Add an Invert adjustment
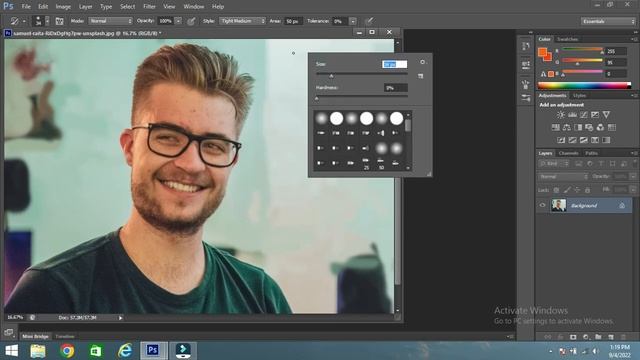This screenshot has width=640, height=360. click(x=561, y=140)
